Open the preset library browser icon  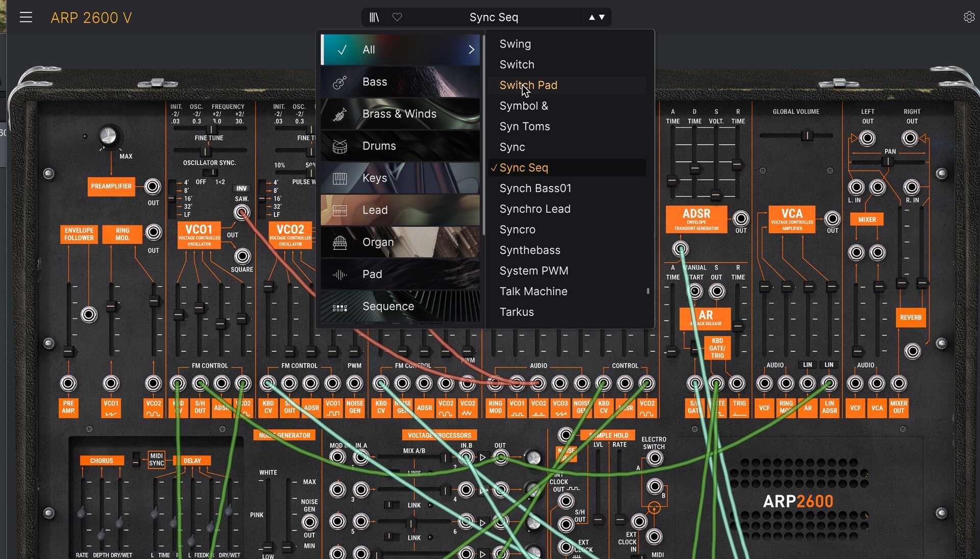(374, 17)
